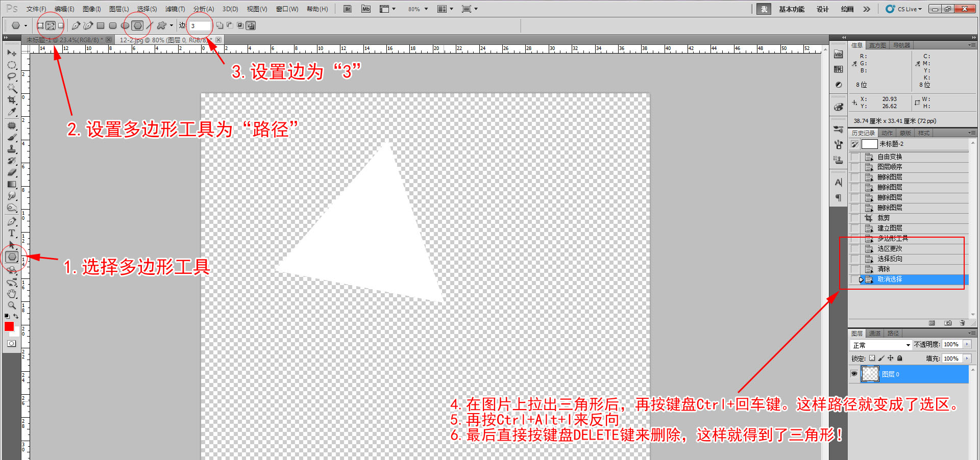This screenshot has height=460, width=980.
Task: Select 基本功能 workspace
Action: (x=792, y=9)
